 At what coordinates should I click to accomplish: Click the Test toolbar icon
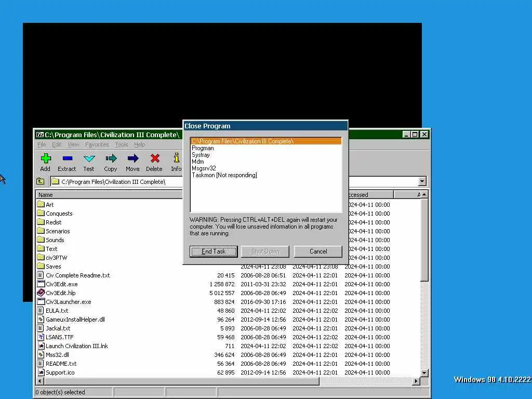(89, 158)
